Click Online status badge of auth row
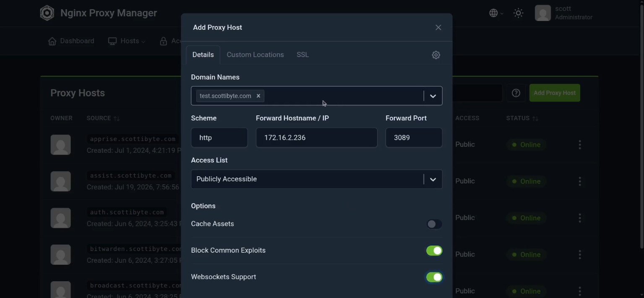The height and width of the screenshot is (298, 644). point(526,218)
